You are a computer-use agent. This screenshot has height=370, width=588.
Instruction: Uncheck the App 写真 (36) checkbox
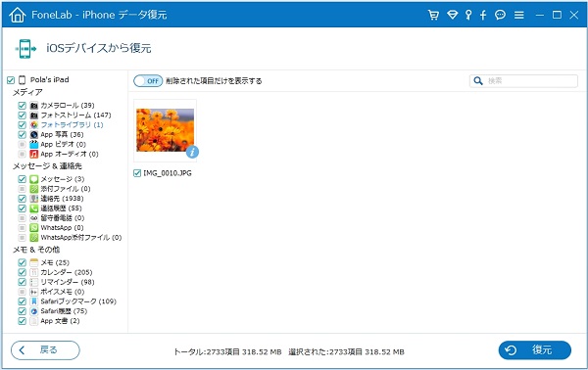point(22,134)
